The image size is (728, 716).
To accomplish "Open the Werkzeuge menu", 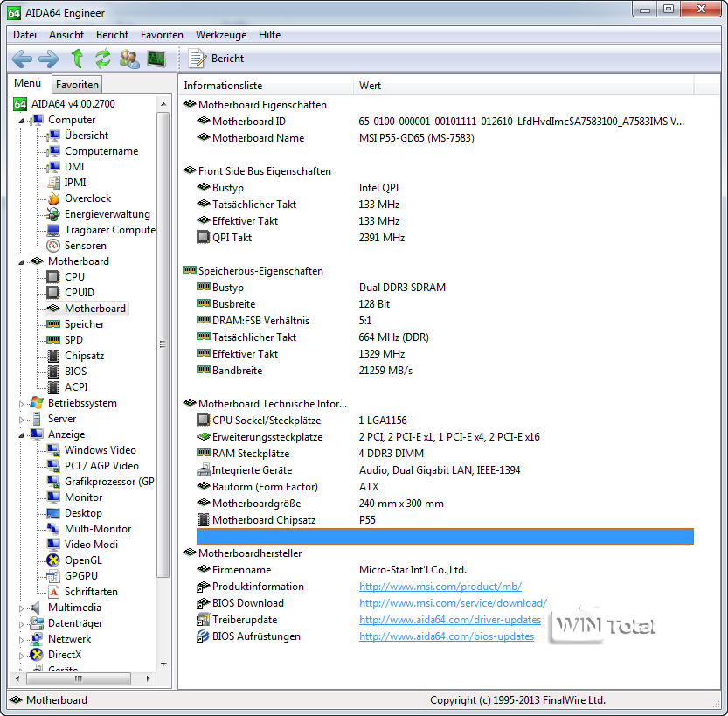I will [x=220, y=35].
